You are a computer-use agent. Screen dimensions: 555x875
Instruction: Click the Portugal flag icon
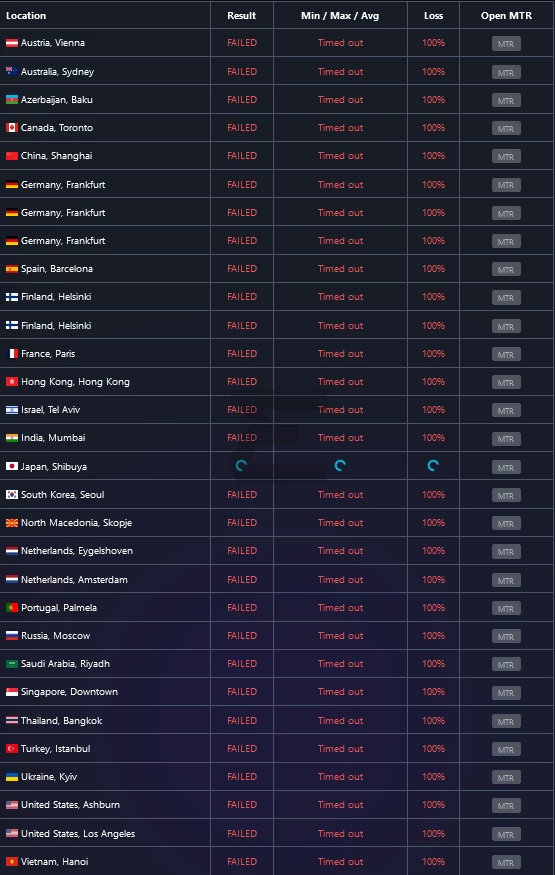(12, 608)
